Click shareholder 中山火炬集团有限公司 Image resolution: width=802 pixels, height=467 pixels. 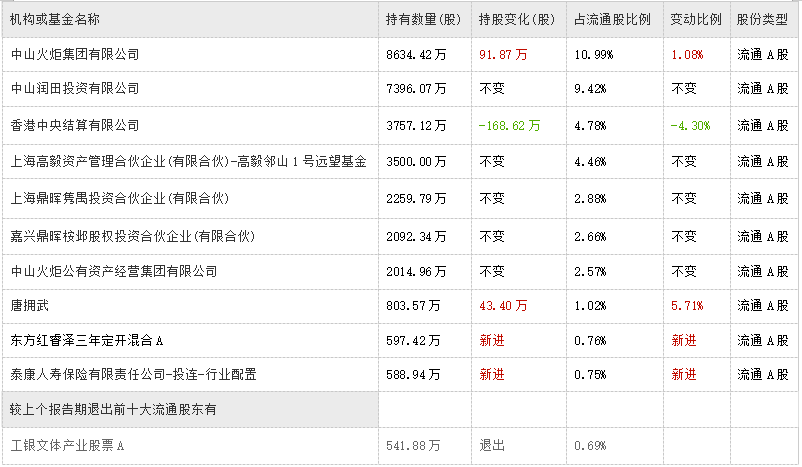pos(74,54)
